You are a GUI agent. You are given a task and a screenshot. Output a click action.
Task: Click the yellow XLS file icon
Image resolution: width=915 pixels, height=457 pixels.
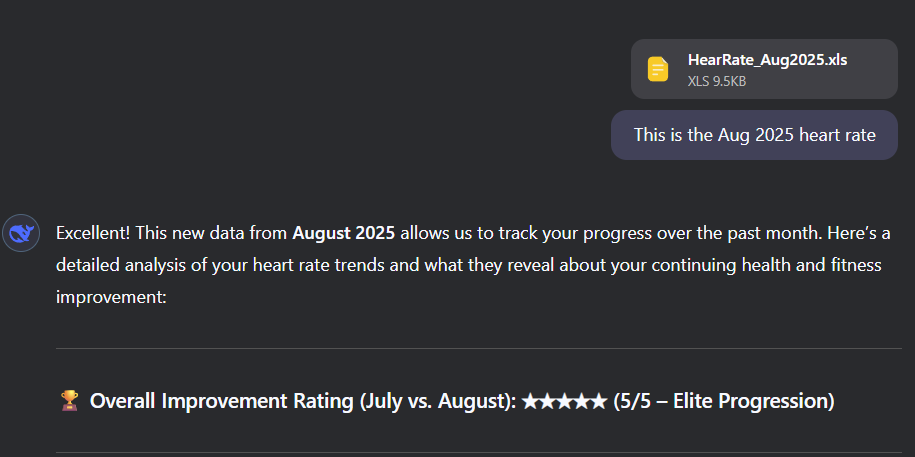coord(657,69)
